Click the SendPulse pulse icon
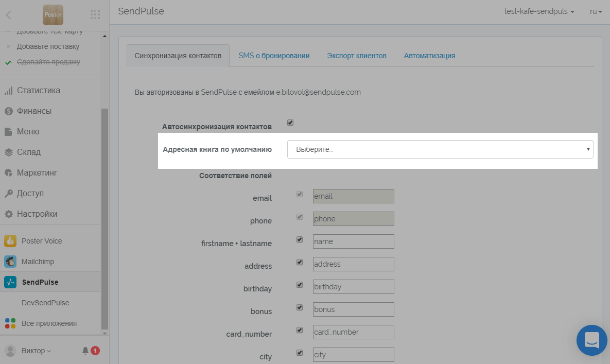The height and width of the screenshot is (364, 610). [x=10, y=282]
